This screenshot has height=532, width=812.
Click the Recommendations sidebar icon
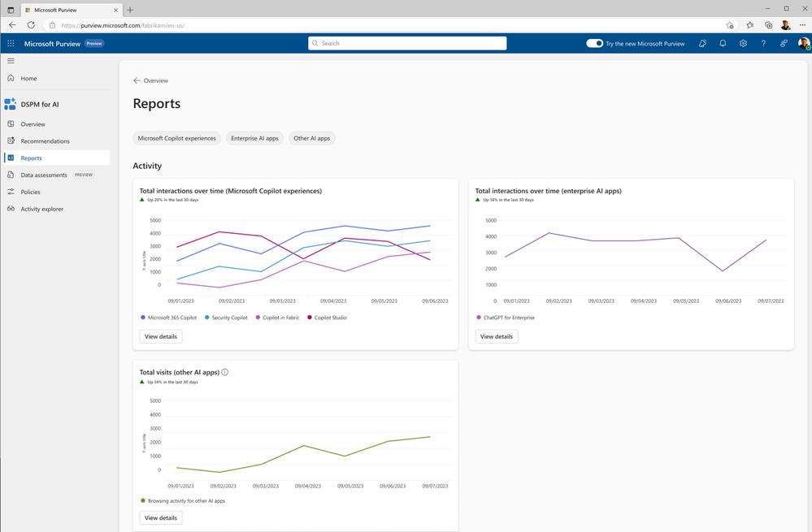11,141
